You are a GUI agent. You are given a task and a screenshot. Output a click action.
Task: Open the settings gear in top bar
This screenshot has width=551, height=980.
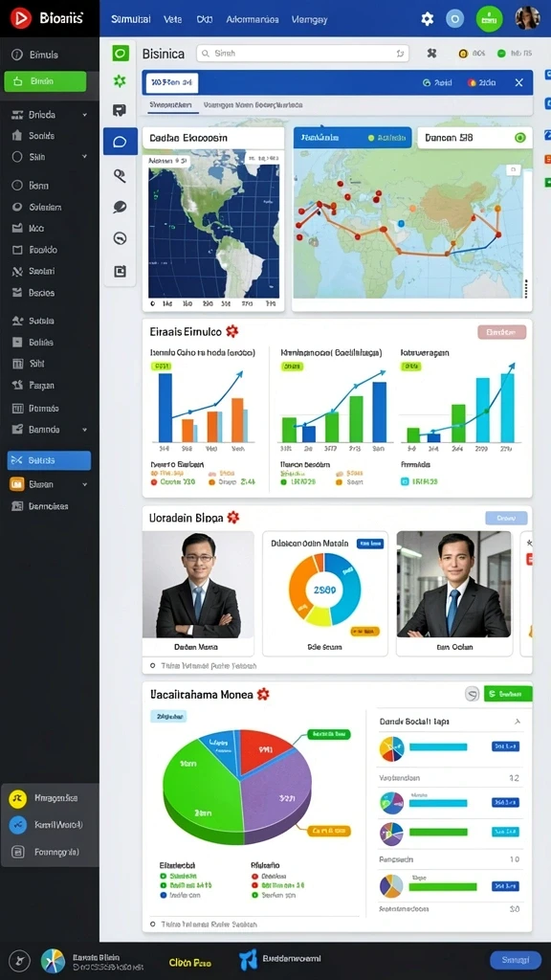click(x=428, y=19)
